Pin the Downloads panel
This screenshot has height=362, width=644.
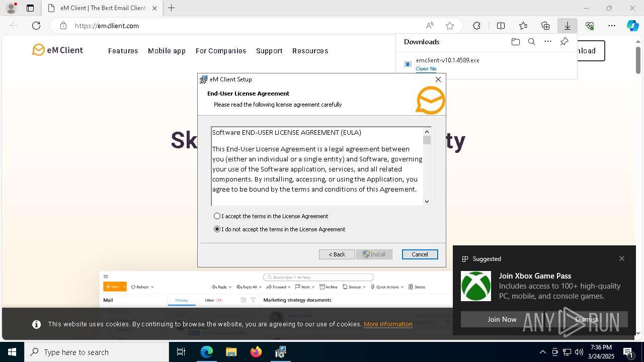click(564, 42)
